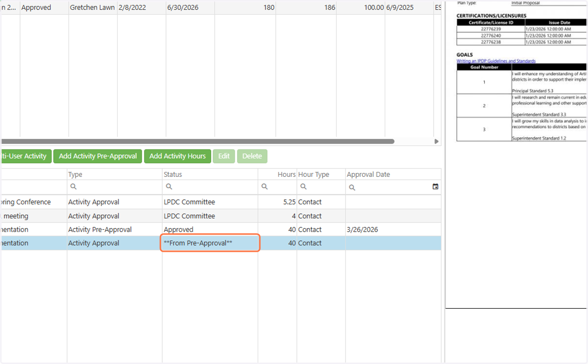Click certificate ID 22776238 in document
The width and height of the screenshot is (588, 364).
tap(490, 42)
